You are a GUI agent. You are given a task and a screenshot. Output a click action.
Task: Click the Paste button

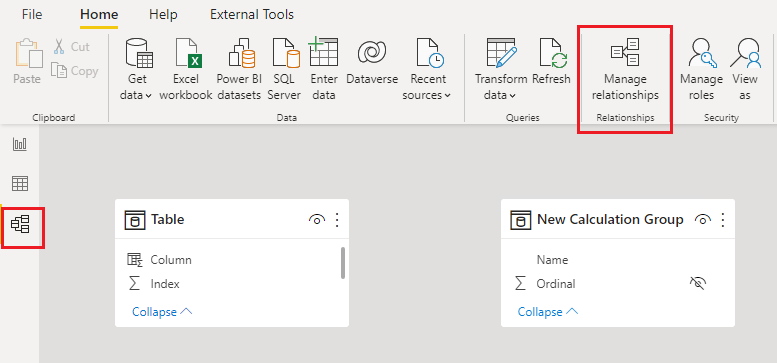click(x=27, y=62)
